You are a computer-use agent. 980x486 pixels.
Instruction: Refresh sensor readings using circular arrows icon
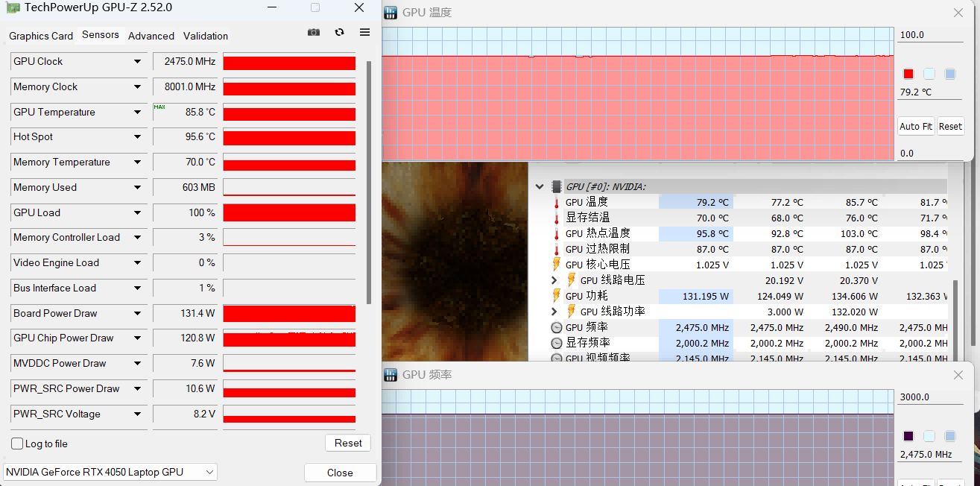339,32
